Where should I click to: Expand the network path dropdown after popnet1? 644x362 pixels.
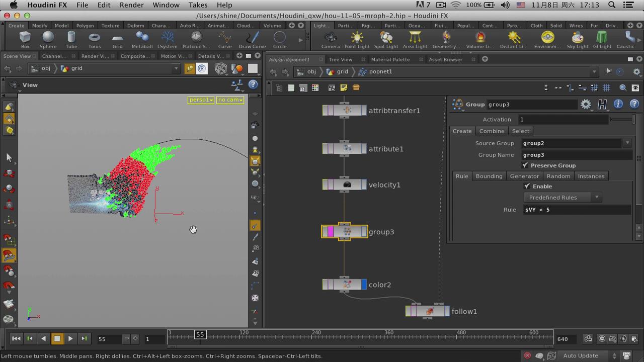pos(594,71)
